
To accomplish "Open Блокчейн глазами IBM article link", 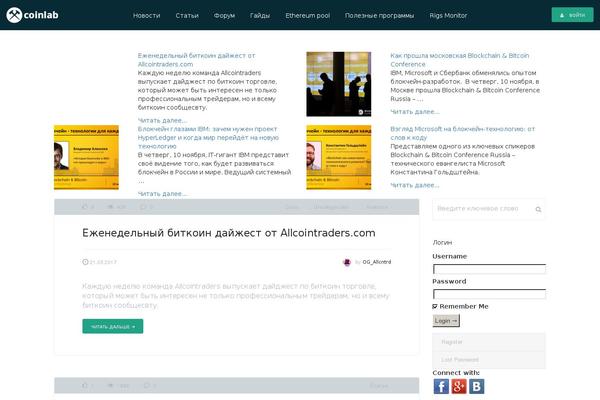I will tap(208, 137).
